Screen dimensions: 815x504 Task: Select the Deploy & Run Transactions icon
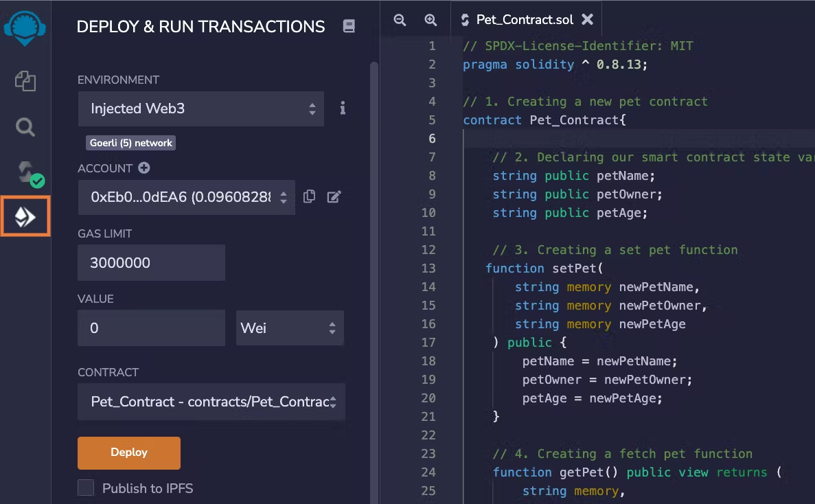tap(25, 218)
